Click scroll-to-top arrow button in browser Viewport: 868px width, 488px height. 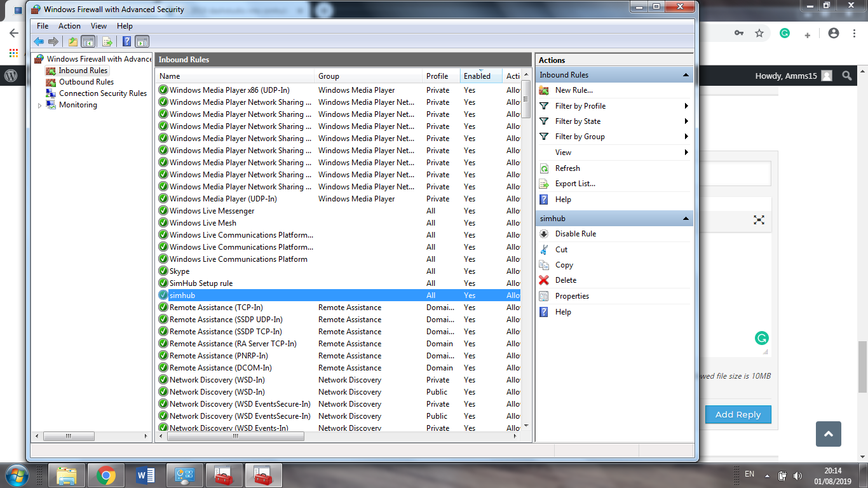[x=828, y=434]
